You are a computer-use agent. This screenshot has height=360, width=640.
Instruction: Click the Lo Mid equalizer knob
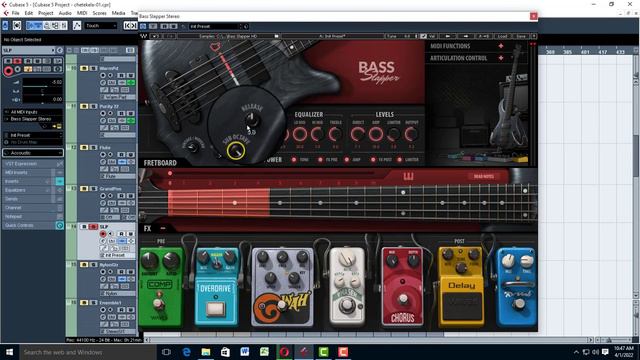(x=300, y=134)
